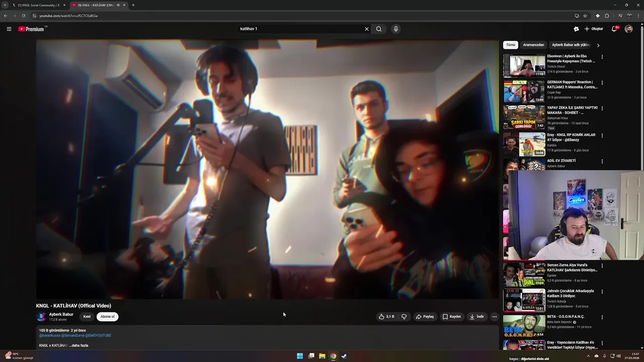Clear the search box with the X icon
The height and width of the screenshot is (362, 644).
[367, 29]
